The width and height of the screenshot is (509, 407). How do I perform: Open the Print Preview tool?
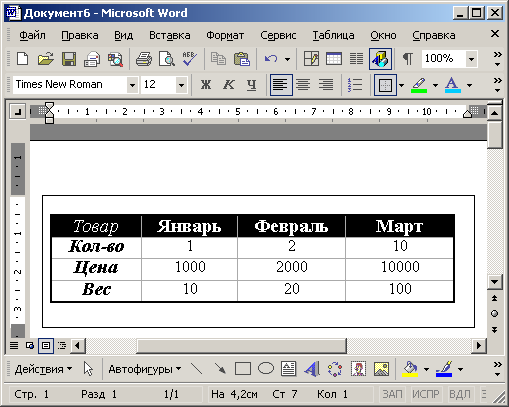pos(166,59)
